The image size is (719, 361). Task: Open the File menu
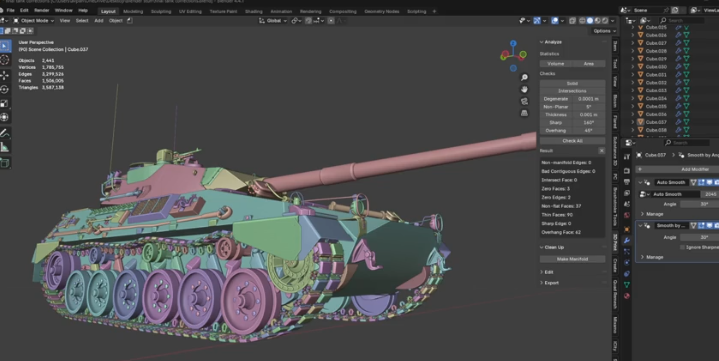[x=10, y=10]
